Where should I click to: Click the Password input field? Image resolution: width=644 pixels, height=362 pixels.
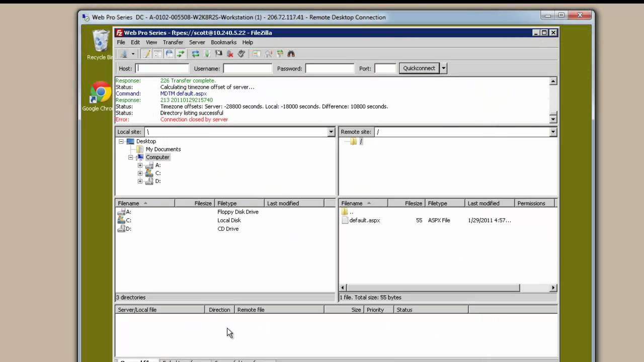[x=330, y=68]
